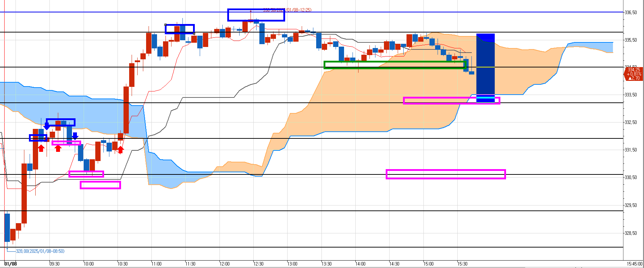The image size is (644, 268).
Task: Click the 01/08 date label on time axis
Action: (x=11, y=264)
